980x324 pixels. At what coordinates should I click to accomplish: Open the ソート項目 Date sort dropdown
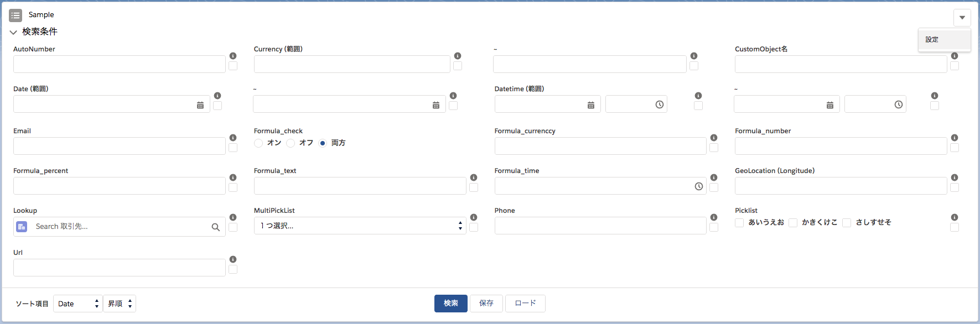tap(78, 304)
